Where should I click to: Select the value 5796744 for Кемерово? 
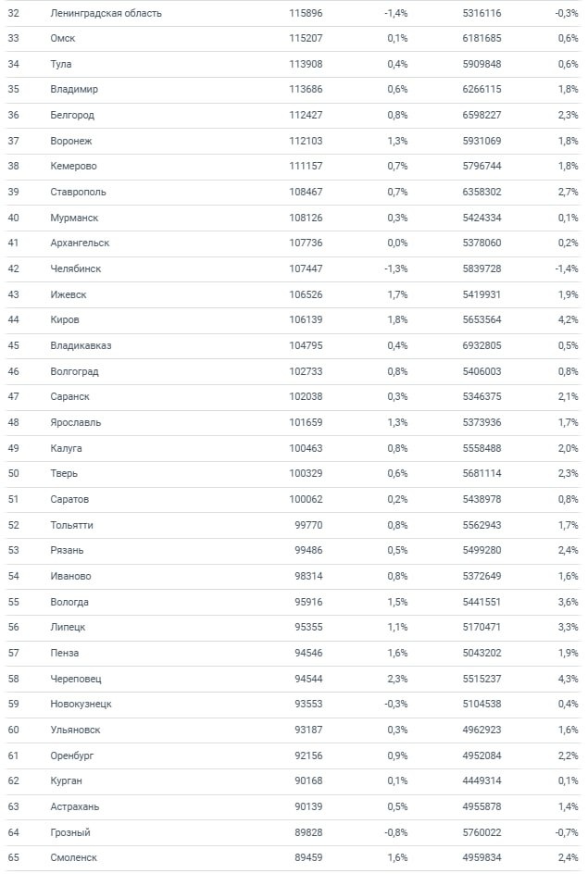[482, 167]
